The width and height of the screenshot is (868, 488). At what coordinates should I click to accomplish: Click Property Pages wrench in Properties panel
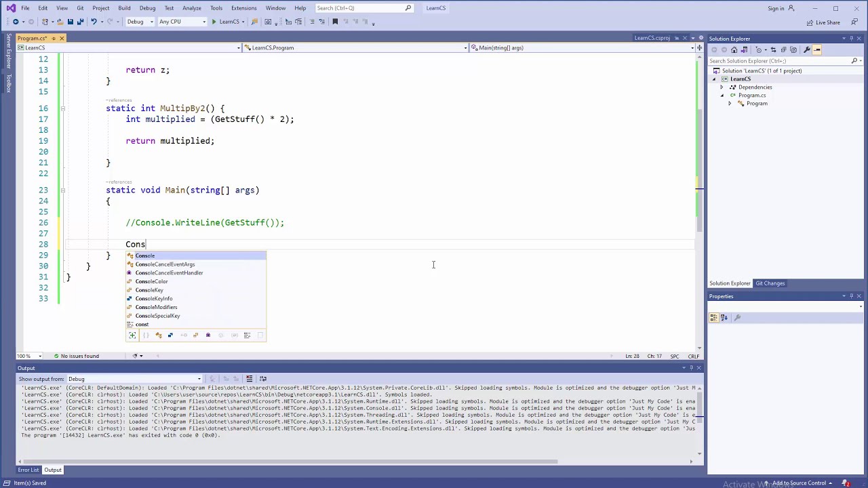pos(737,317)
